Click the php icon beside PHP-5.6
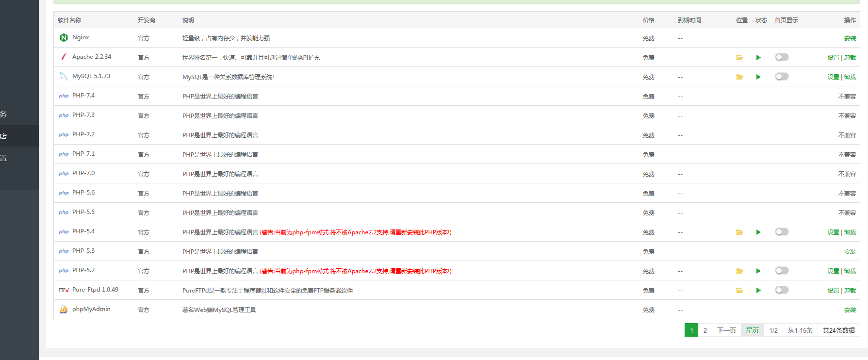The width and height of the screenshot is (868, 360). 64,193
